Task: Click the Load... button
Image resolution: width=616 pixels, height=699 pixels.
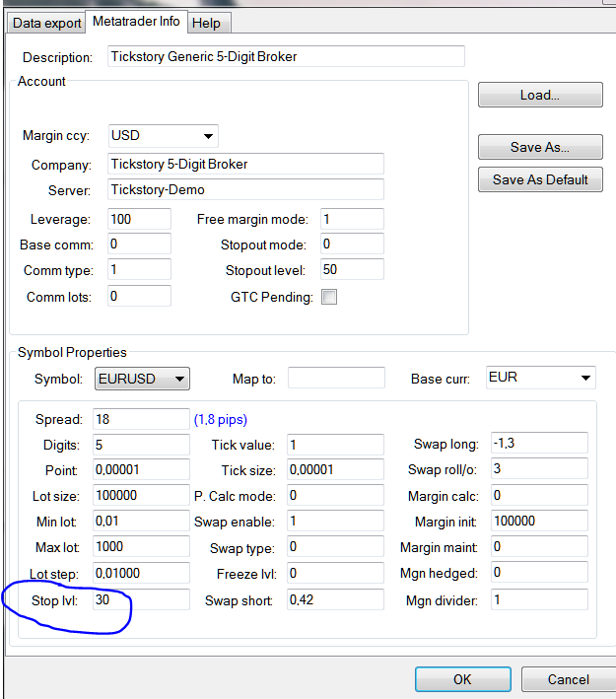Action: coord(540,95)
